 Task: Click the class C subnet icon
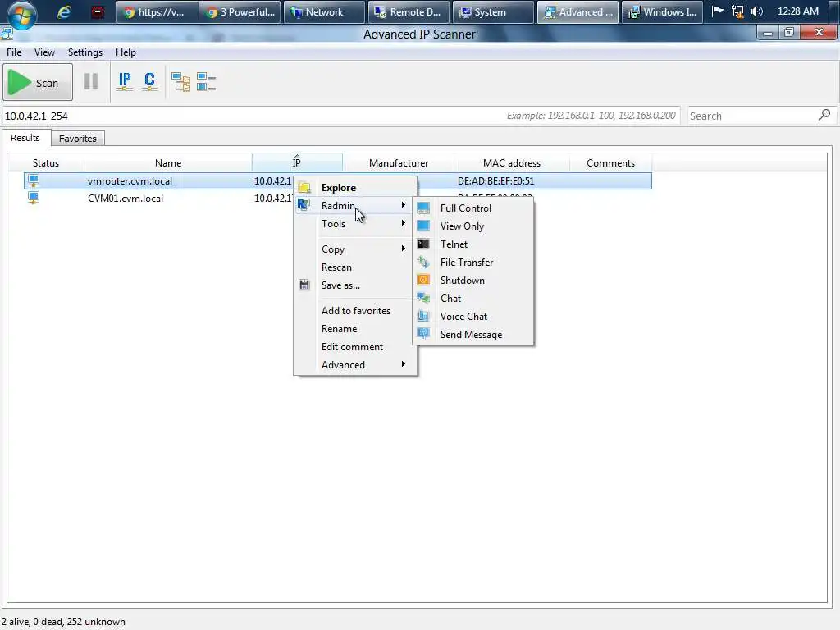(x=149, y=82)
